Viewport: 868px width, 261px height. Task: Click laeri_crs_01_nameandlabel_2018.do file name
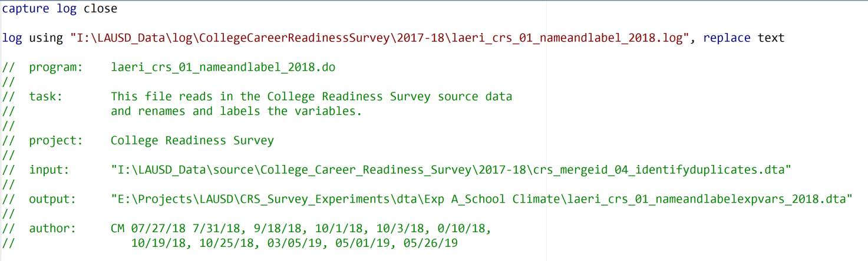tap(223, 67)
